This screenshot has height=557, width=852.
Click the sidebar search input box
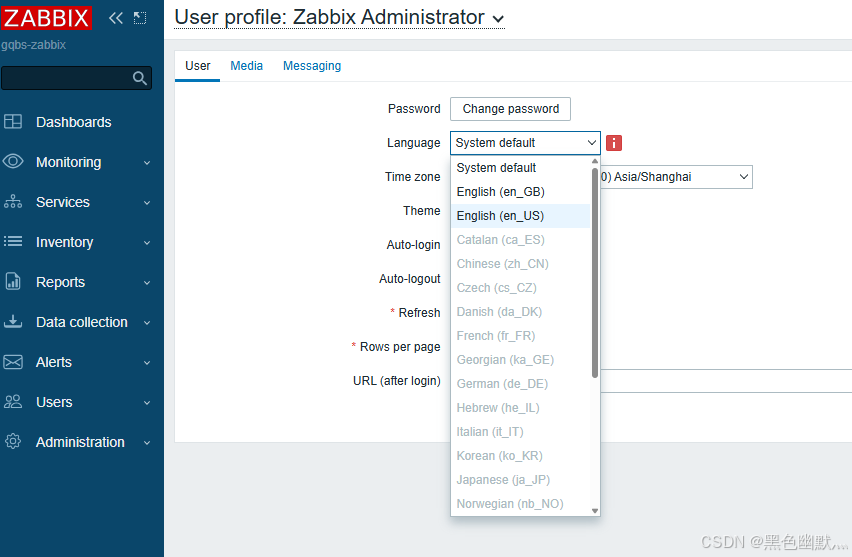click(76, 78)
